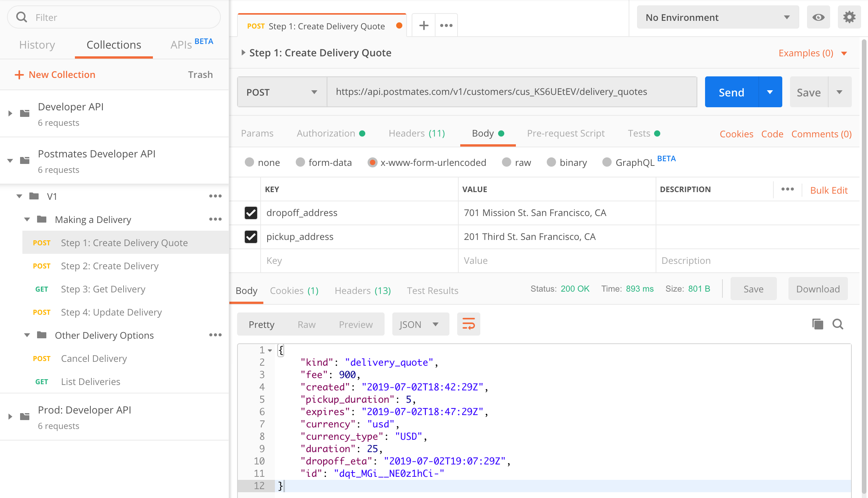
Task: Select form-data body type radio
Action: click(300, 162)
